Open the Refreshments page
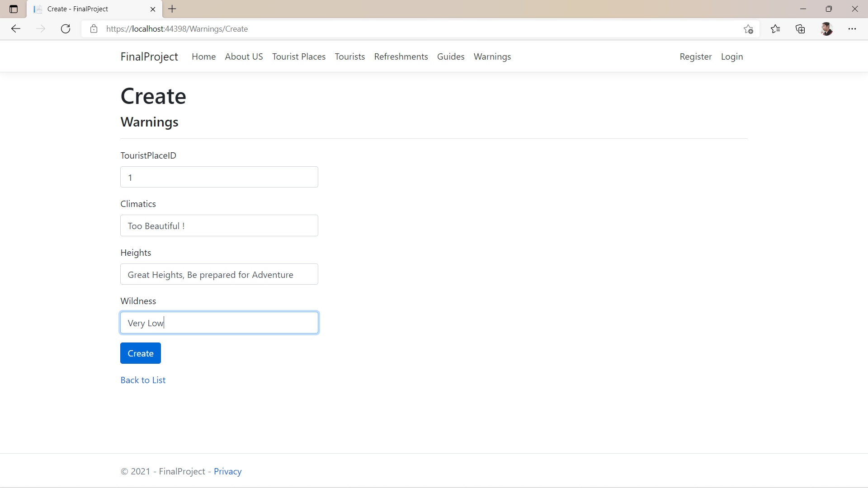This screenshot has height=488, width=868. click(401, 56)
